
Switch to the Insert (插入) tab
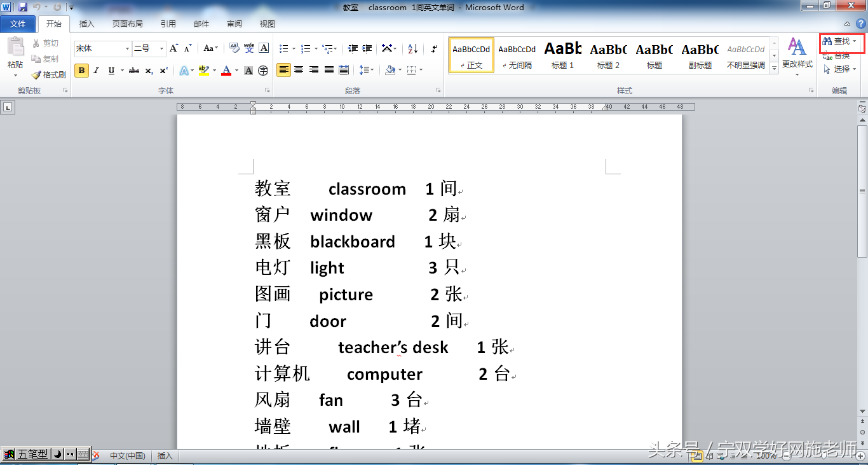[x=86, y=24]
